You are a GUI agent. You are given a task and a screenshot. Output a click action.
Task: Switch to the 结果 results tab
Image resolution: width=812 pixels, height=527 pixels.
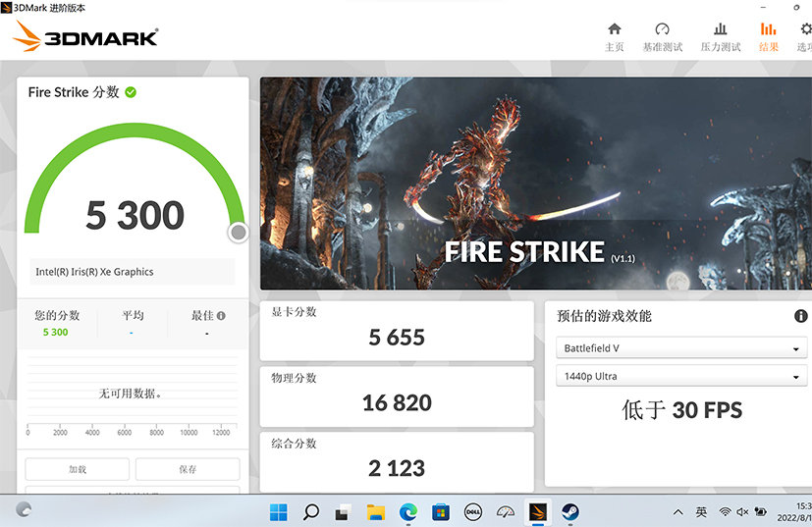(x=769, y=36)
